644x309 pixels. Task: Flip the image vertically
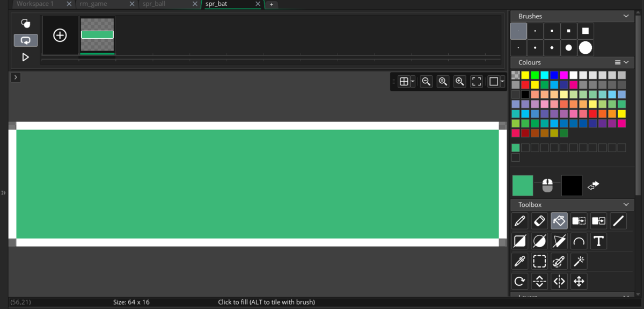539,281
